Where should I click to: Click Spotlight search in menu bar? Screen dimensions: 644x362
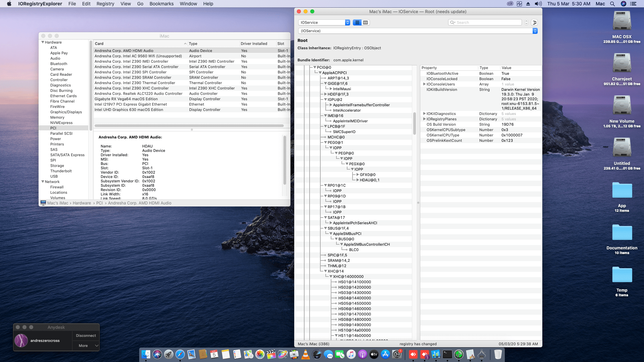click(612, 4)
